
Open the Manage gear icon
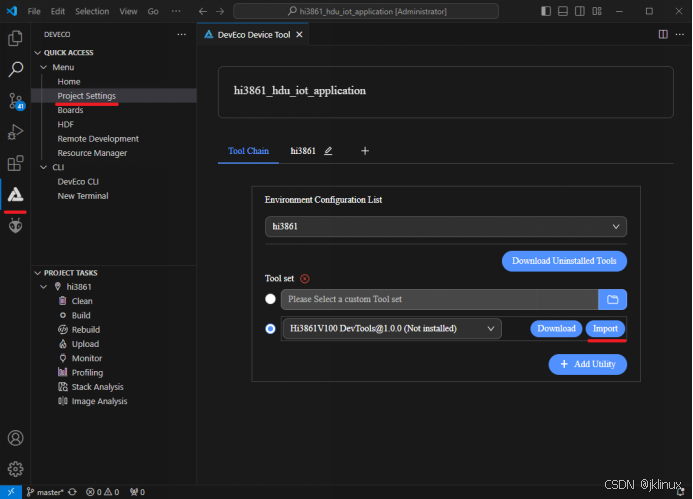[x=15, y=469]
